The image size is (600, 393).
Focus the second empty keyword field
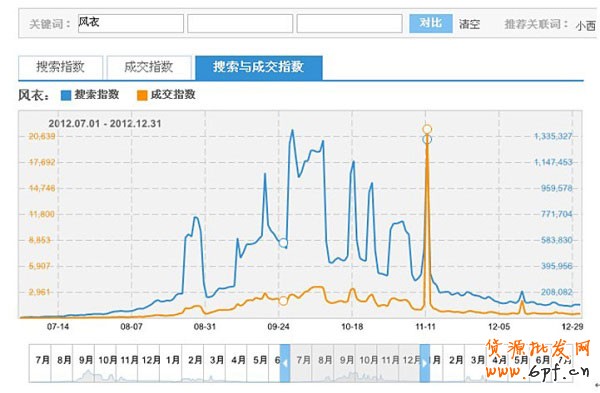240,23
